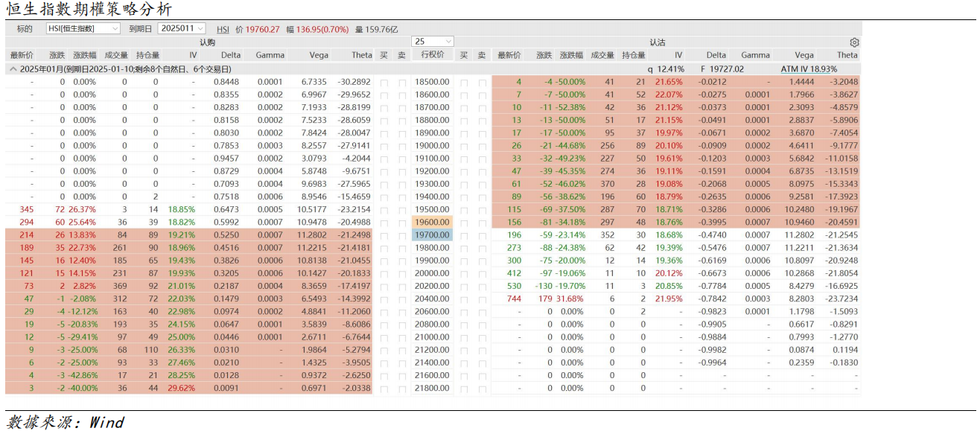
Task: Click call Delta value 0.8448
Action: [x=226, y=82]
